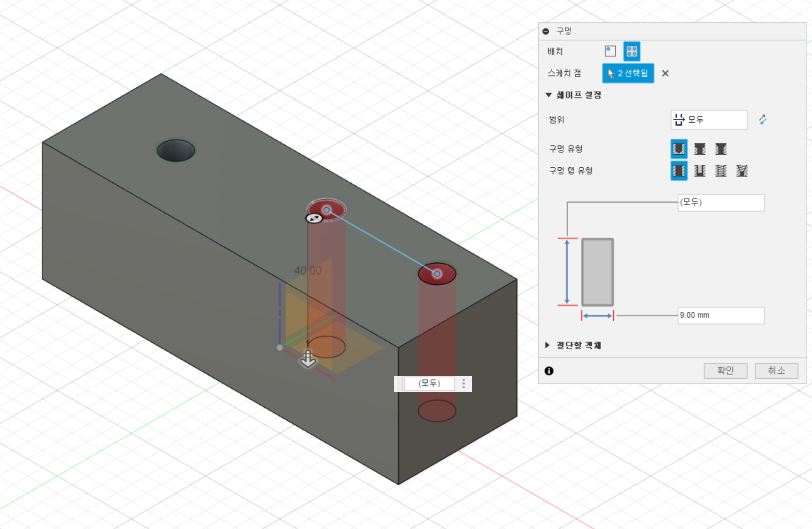
Task: Click the white manipulator icon beside the left red hole
Action: (314, 219)
